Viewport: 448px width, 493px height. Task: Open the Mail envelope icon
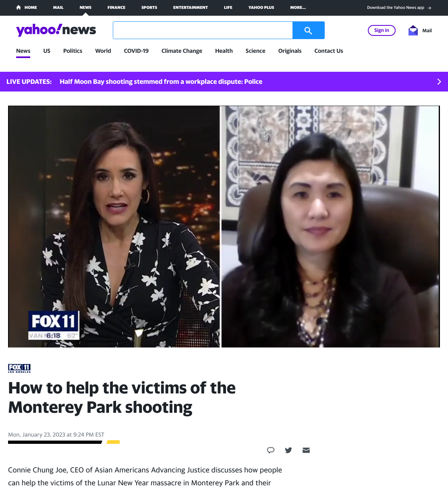(413, 30)
